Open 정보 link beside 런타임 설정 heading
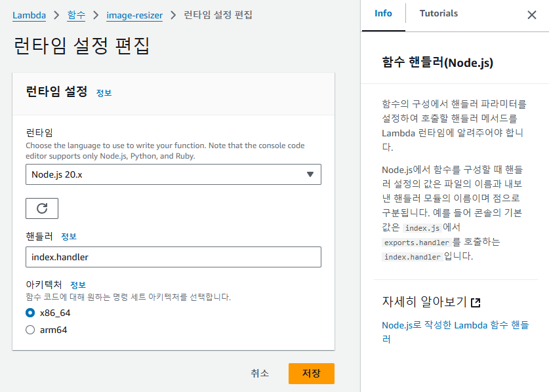The height and width of the screenshot is (392, 549). pos(104,92)
